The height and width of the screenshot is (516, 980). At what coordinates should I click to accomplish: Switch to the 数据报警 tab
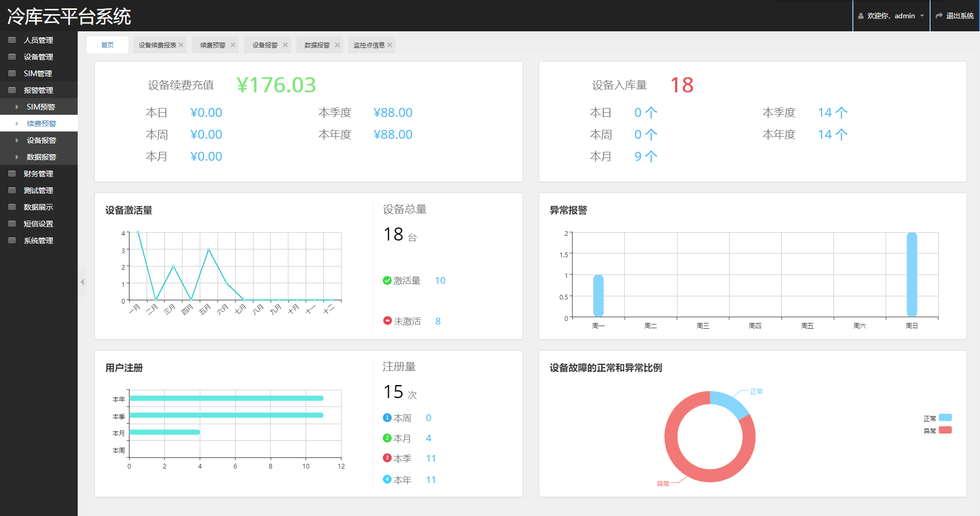coord(317,45)
